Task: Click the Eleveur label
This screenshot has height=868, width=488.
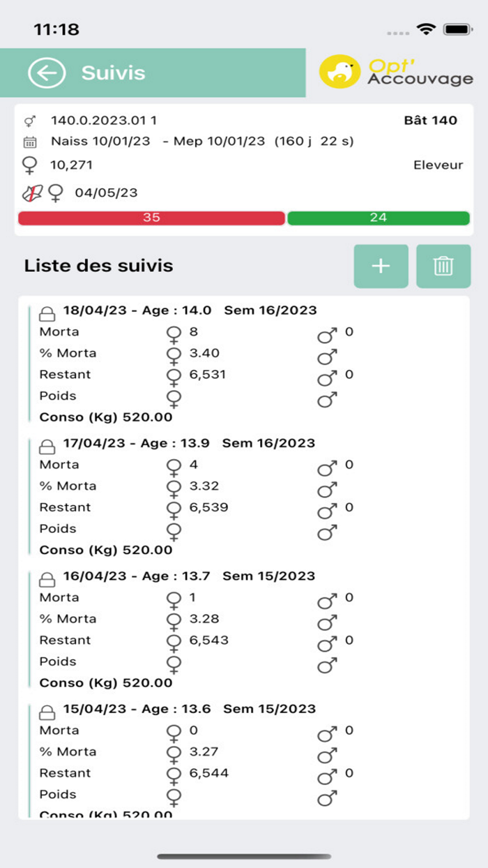Action: [x=439, y=165]
